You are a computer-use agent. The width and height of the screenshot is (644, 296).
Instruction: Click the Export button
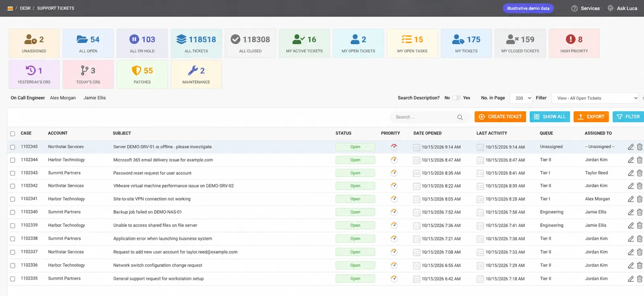591,117
